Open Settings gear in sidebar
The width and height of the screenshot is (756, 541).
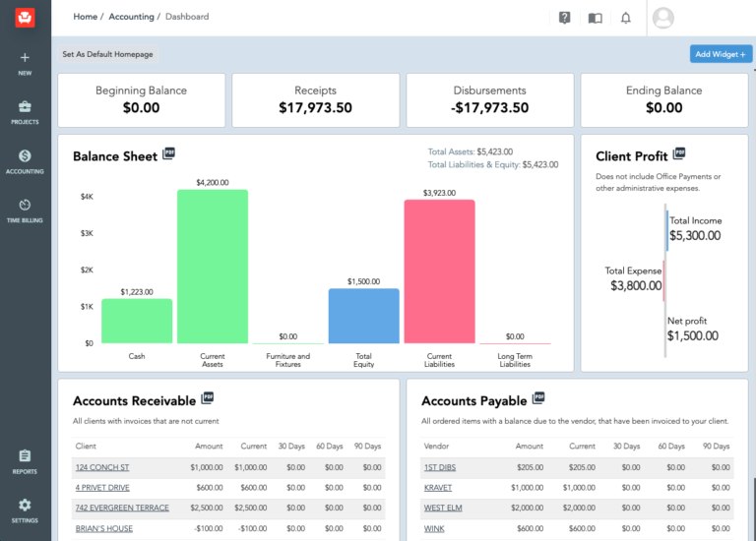click(x=25, y=510)
